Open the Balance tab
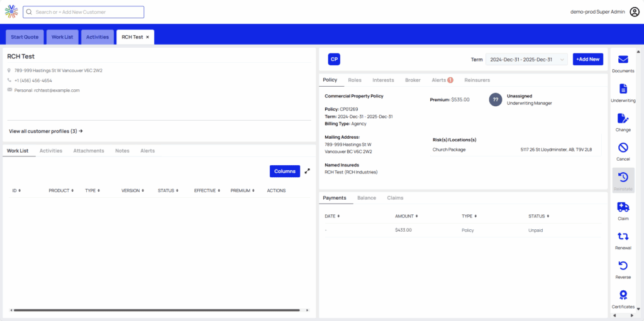This screenshot has height=321, width=644. 367,198
